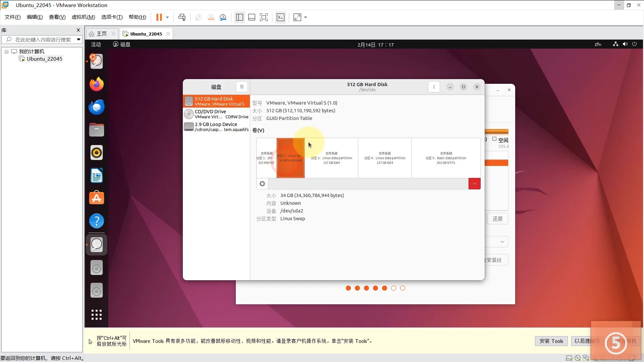This screenshot has width=644, height=362.
Task: Toggle the 空闲 checkbox
Action: (x=494, y=139)
